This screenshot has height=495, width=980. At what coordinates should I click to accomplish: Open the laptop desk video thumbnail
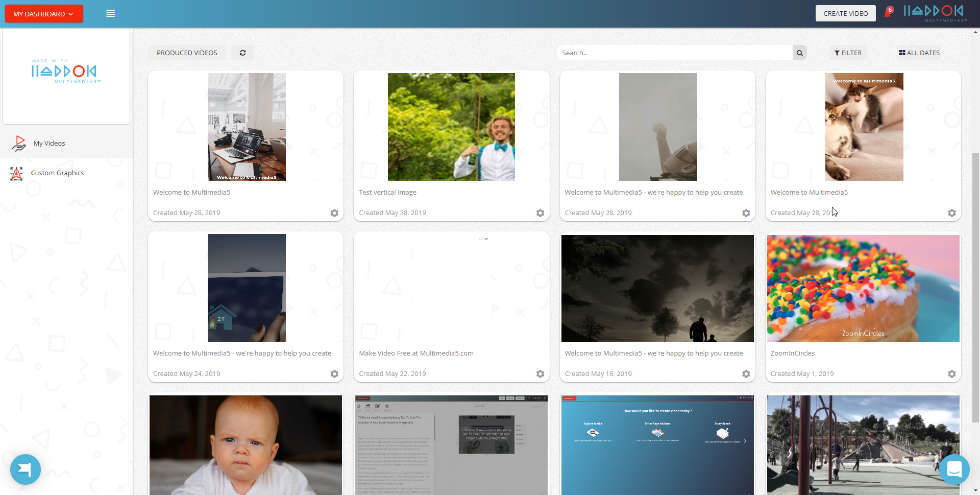click(x=247, y=127)
